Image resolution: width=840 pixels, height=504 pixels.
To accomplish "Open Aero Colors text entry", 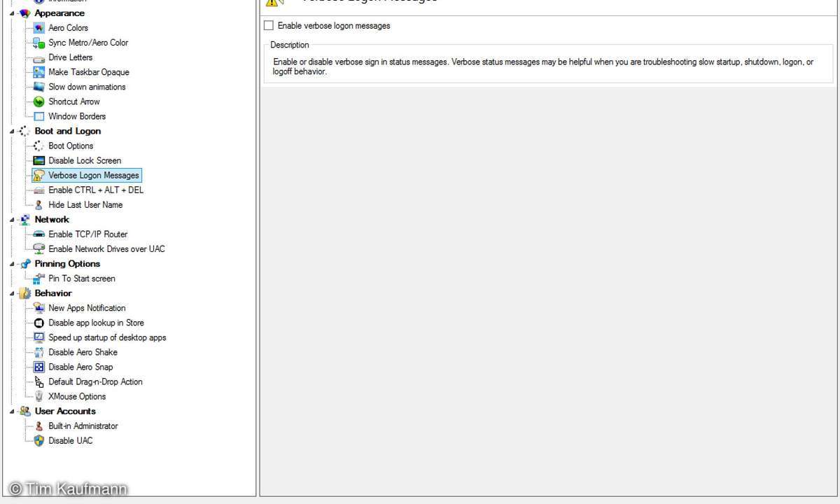I will point(69,28).
